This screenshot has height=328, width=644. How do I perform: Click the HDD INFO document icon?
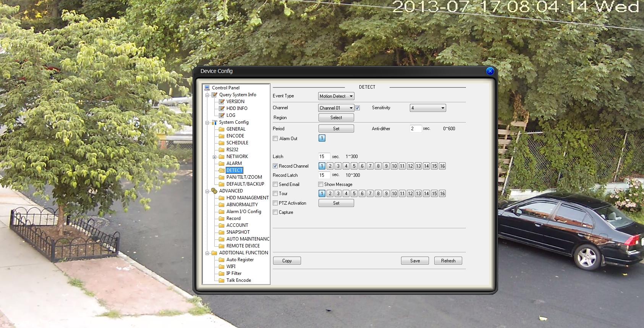click(222, 108)
